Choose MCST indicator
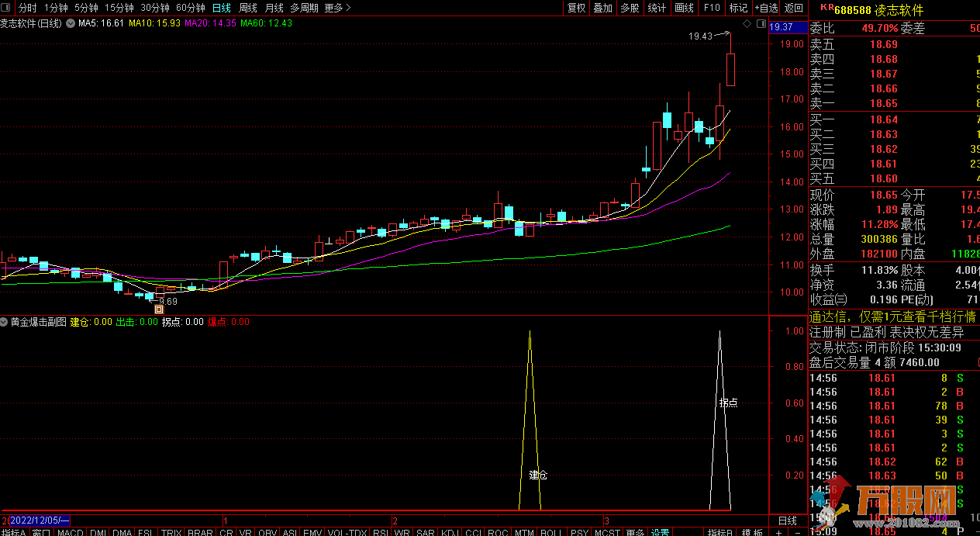The image size is (980, 536). click(x=607, y=531)
